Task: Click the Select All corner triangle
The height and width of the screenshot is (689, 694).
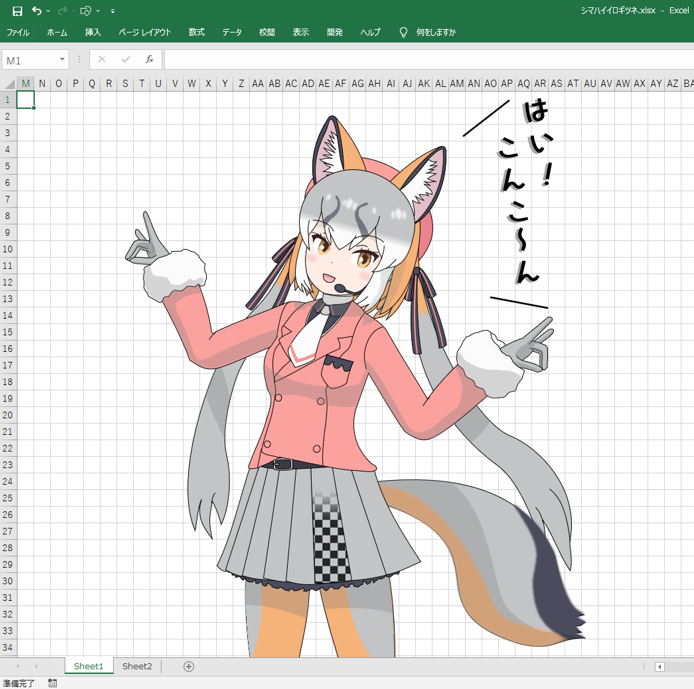Action: click(x=9, y=83)
